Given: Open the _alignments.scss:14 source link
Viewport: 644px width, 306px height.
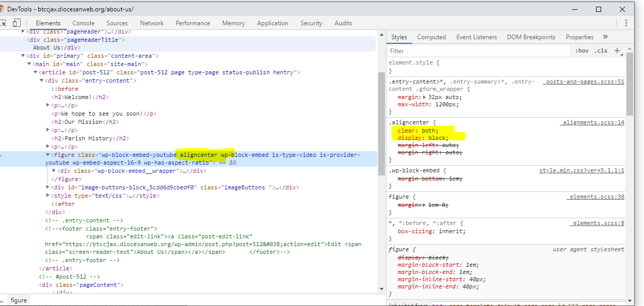Looking at the screenshot, I should (x=592, y=123).
